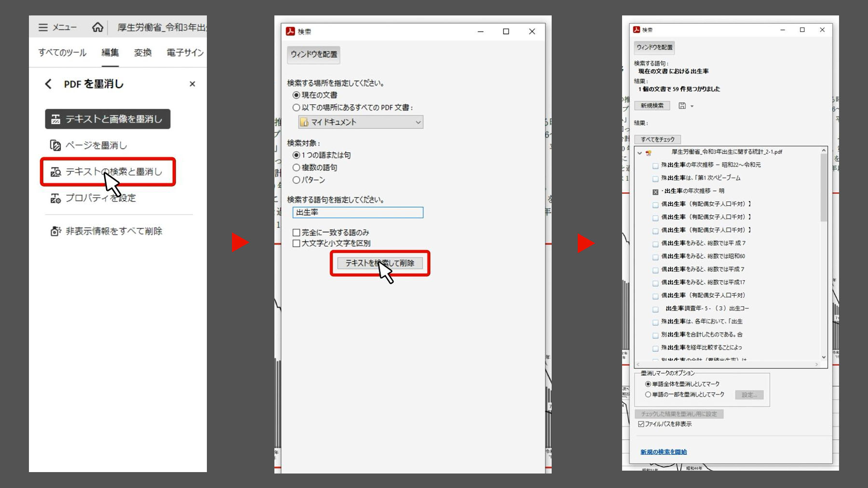
Task: Click the save results disk icon
Action: tap(682, 106)
